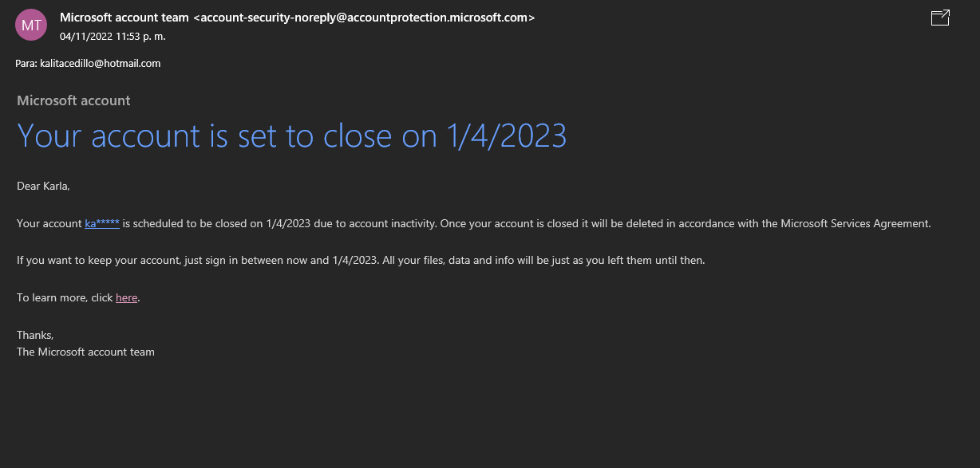Click the "Para:" recipient label
The width and height of the screenshot is (980, 468).
pyautogui.click(x=26, y=63)
